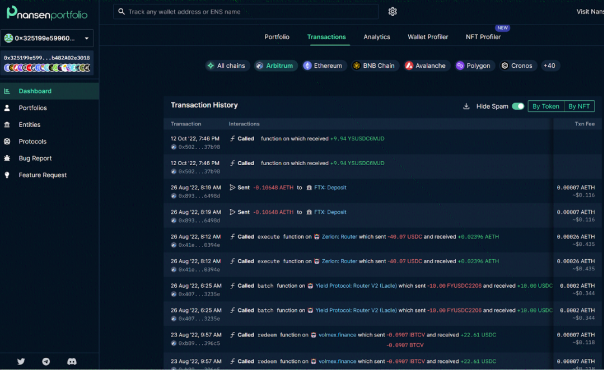Open Zerion: Router link in first execute row

point(339,237)
